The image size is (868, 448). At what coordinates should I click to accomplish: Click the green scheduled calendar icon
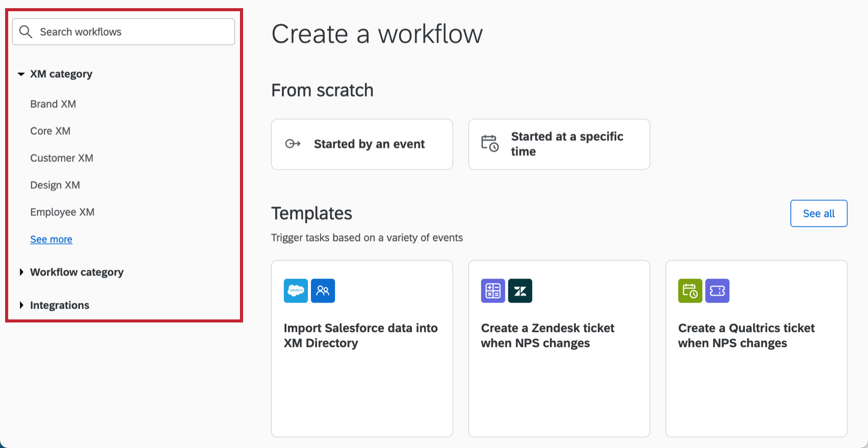click(x=690, y=291)
